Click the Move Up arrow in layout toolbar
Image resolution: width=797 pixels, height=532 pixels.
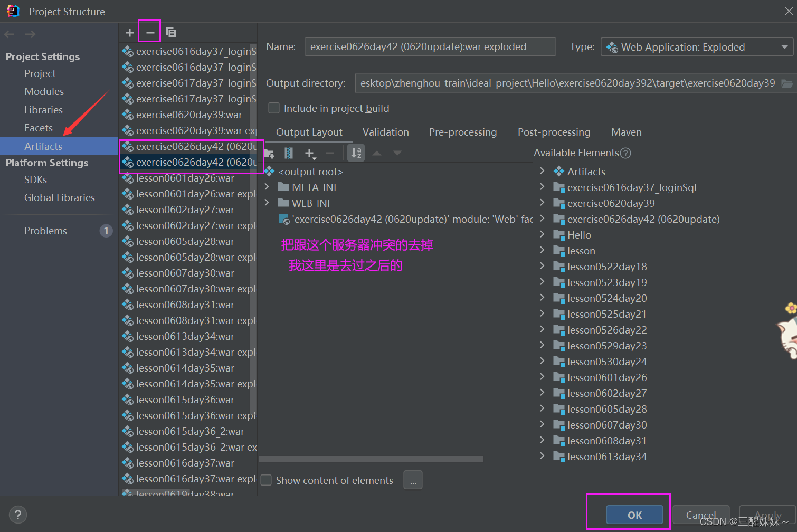(377, 153)
